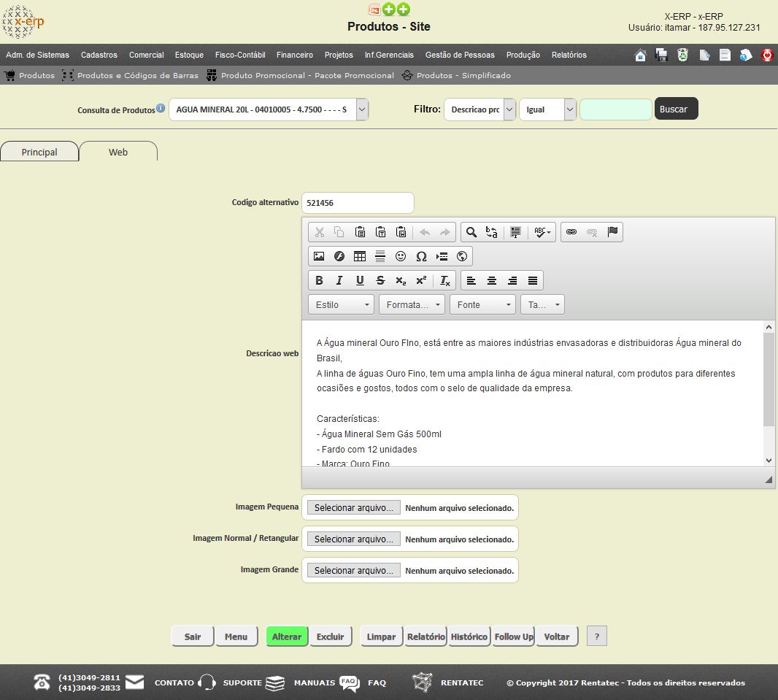778x700 pixels.
Task: Click the Buscar button
Action: (x=676, y=109)
